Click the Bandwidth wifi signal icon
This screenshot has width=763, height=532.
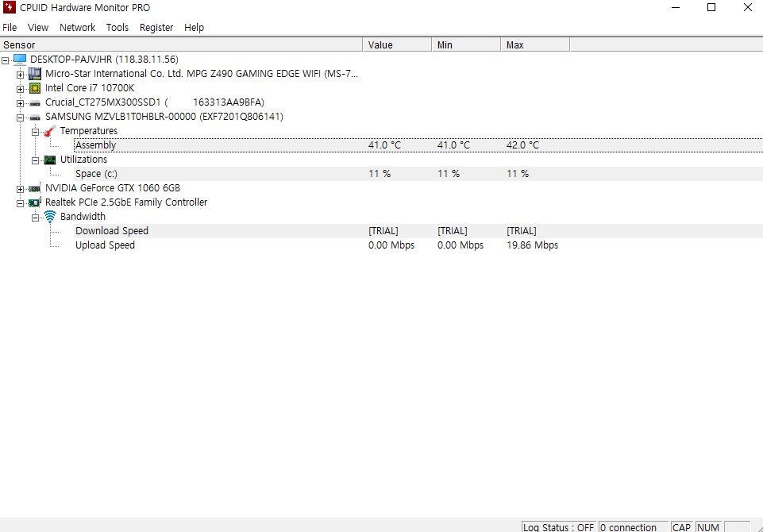(50, 217)
